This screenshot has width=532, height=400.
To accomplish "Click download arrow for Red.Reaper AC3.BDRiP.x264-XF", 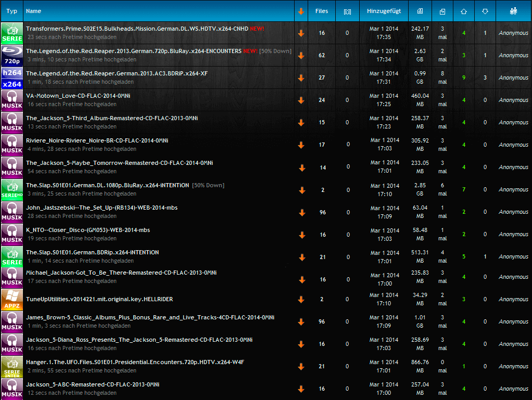I will click(x=301, y=78).
